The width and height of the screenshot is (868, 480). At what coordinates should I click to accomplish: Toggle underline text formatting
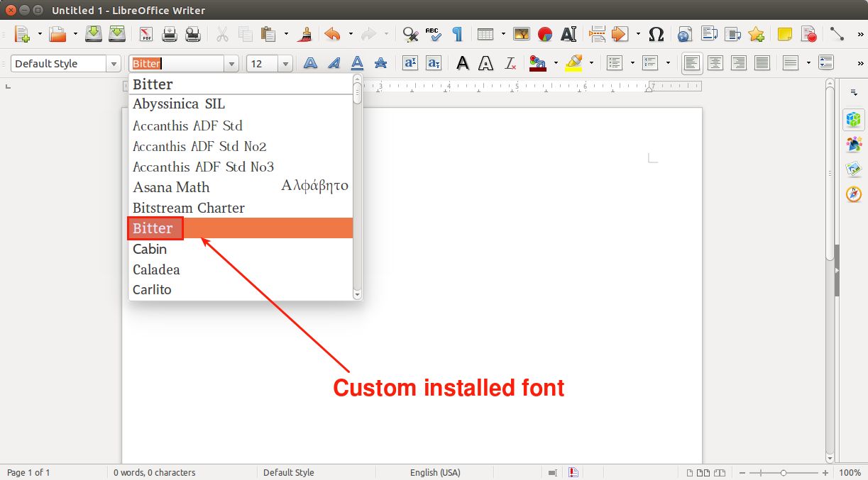pyautogui.click(x=357, y=63)
